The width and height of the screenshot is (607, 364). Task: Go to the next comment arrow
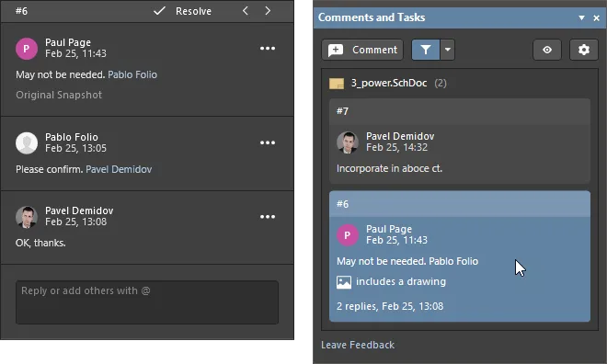click(268, 11)
